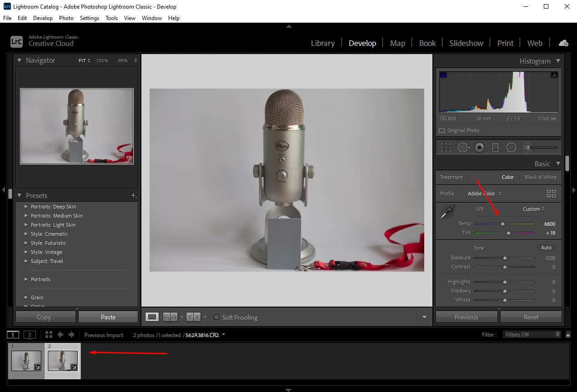
Task: Hide the top module picker arrow
Action: pyautogui.click(x=288, y=26)
